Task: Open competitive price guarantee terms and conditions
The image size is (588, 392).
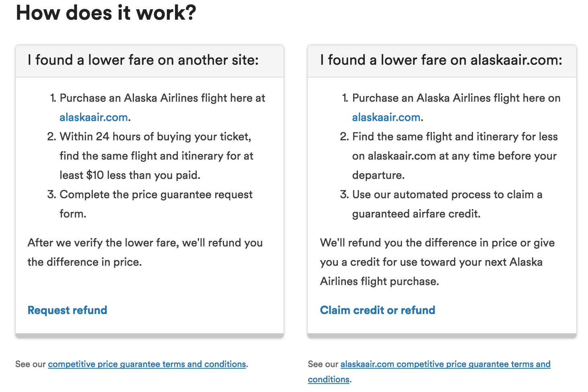Action: pos(147,364)
